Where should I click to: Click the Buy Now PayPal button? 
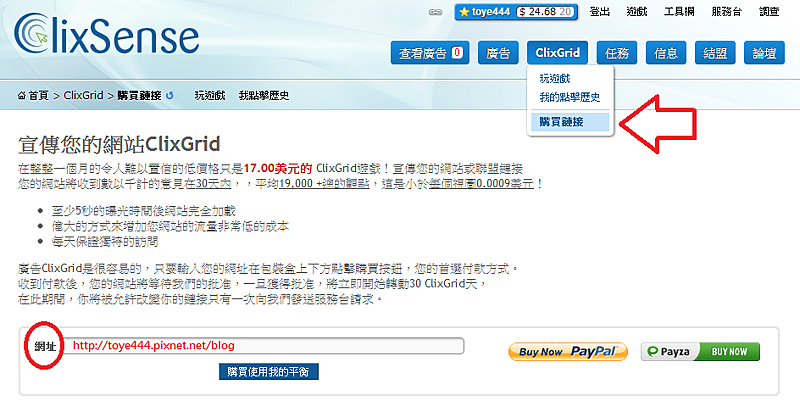coord(568,351)
